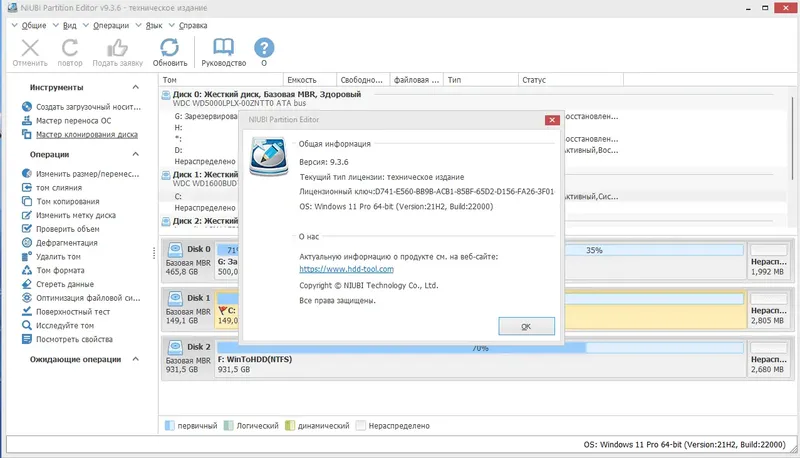Click the Disk 0 drive icon
The width and height of the screenshot is (800, 458).
pos(175,249)
